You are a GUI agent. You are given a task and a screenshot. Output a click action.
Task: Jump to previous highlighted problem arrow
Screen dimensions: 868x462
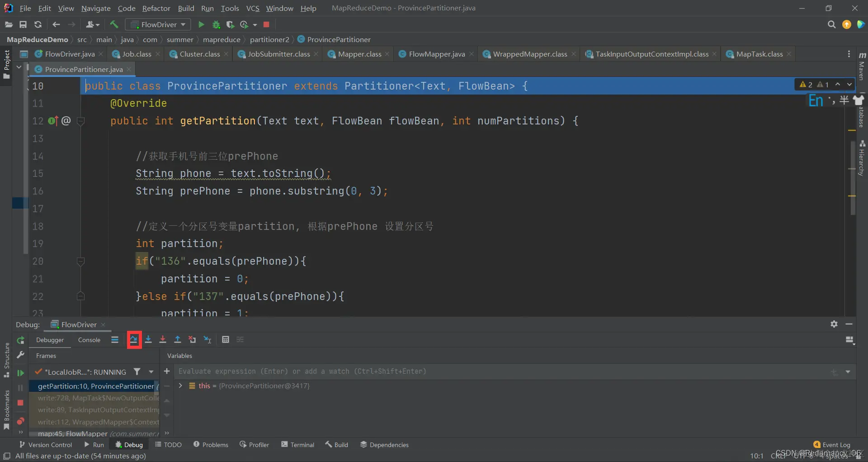point(838,84)
